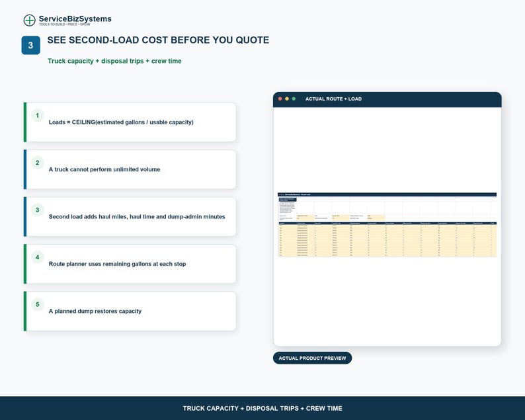Click the footer text 'TRUCK CAPACITY + DISPOSAL TRIPS + CREW TIME'
The width and height of the screenshot is (525, 420).
pyautogui.click(x=262, y=408)
